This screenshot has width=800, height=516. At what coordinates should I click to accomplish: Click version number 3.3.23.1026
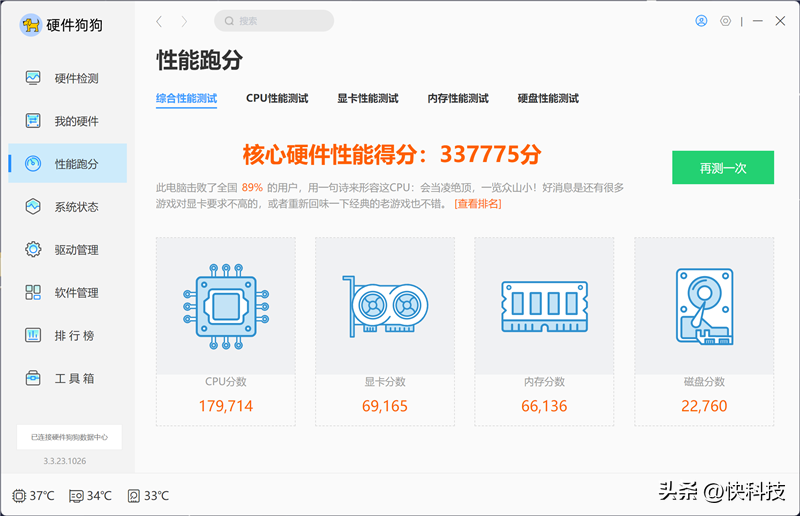click(x=64, y=461)
